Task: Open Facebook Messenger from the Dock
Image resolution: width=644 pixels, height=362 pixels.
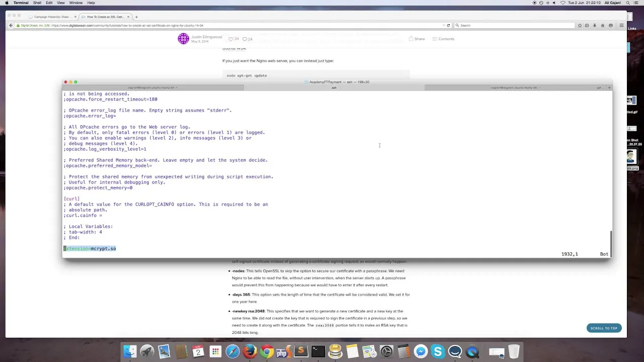Action: click(421, 351)
